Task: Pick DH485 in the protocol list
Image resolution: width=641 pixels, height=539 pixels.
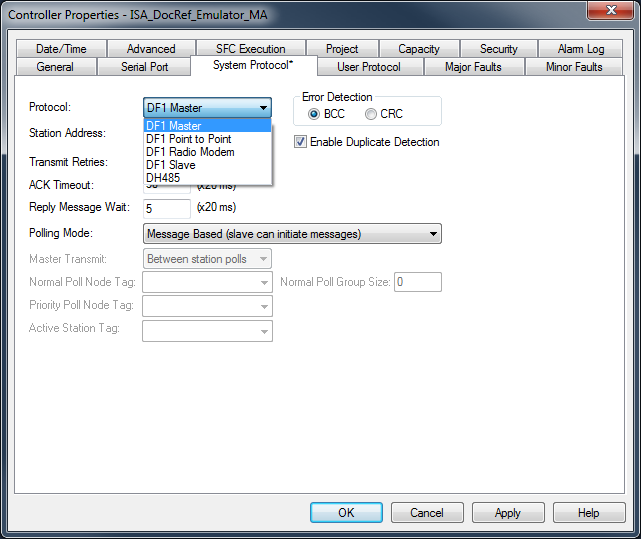Action: point(163,178)
